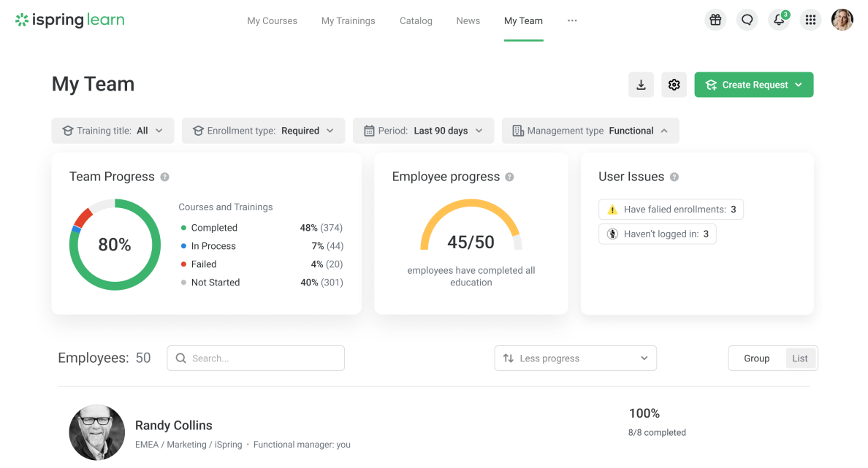The width and height of the screenshot is (868, 468).
Task: Change the Period from Last 90 days
Action: pos(423,130)
